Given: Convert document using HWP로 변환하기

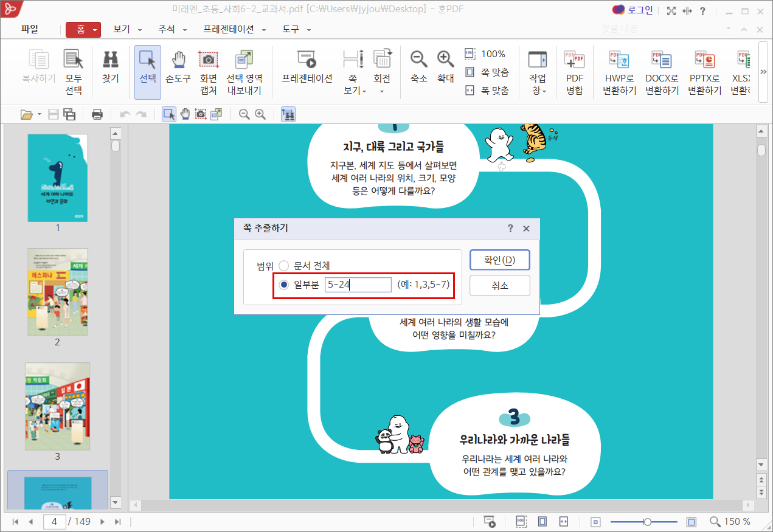Looking at the screenshot, I should (x=619, y=72).
